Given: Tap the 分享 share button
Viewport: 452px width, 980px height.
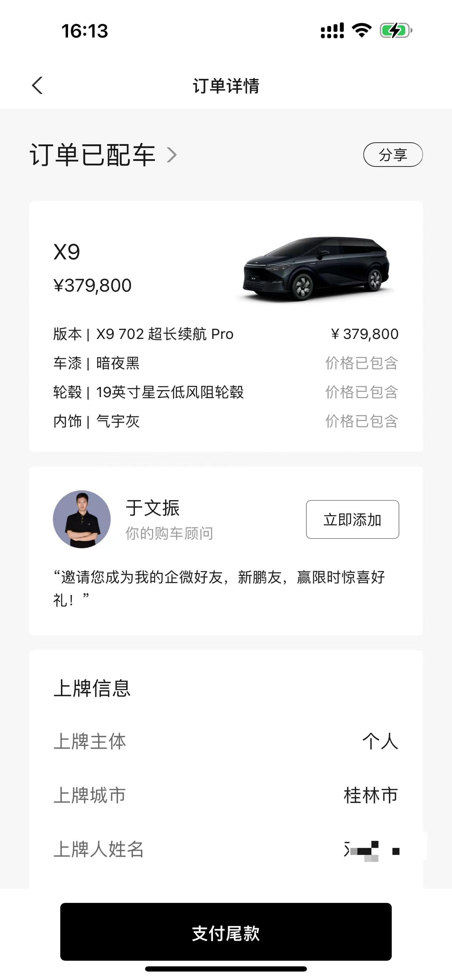Looking at the screenshot, I should click(393, 154).
